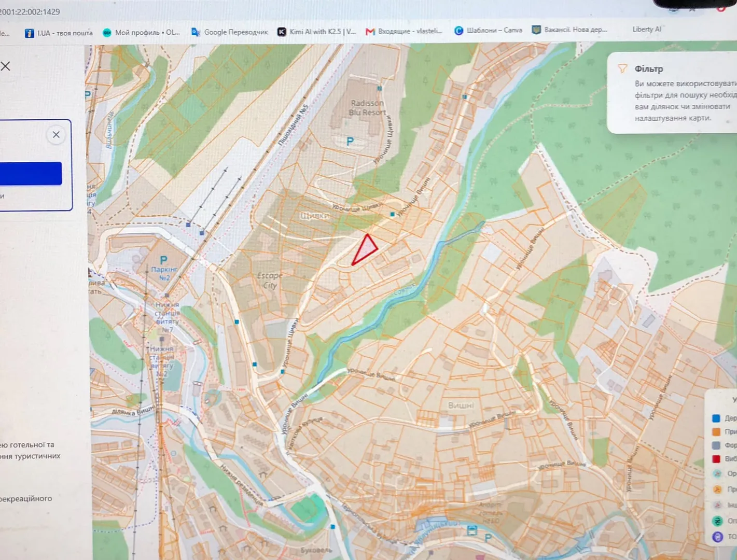The width and height of the screenshot is (737, 560).
Task: Click the blue Дер... legend swatch
Action: [x=716, y=418]
